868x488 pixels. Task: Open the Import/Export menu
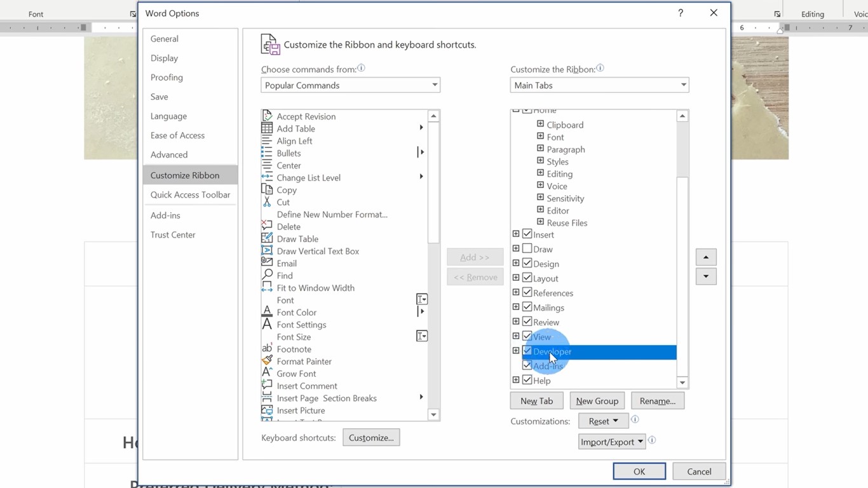point(611,441)
